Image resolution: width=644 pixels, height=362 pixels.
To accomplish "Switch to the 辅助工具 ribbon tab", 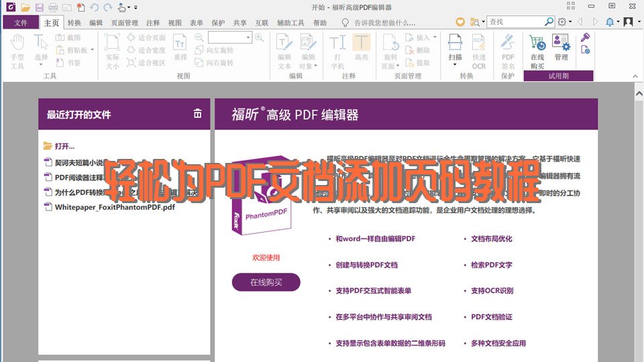I will (290, 23).
